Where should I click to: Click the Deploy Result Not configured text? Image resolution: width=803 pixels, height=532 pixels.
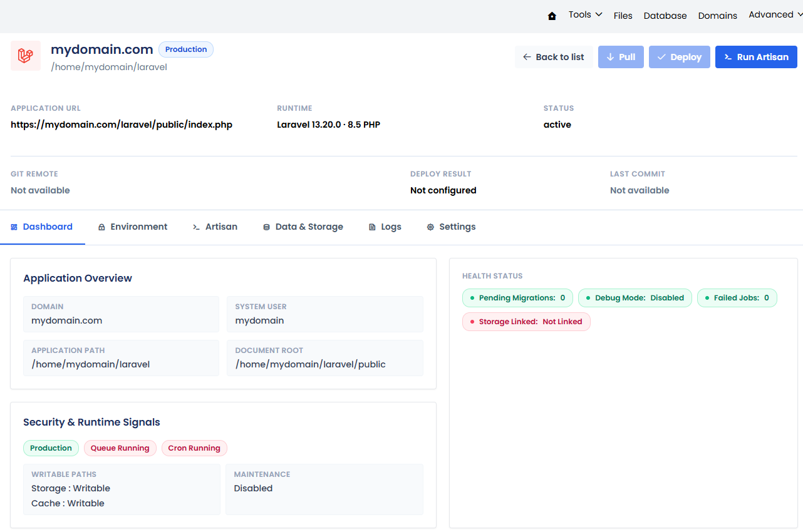click(x=443, y=190)
